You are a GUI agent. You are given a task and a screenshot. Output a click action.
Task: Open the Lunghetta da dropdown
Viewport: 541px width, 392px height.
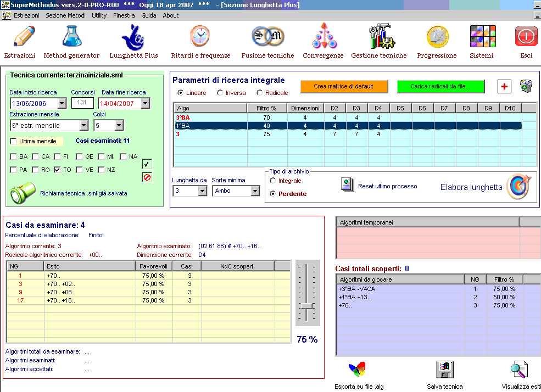[x=203, y=191]
